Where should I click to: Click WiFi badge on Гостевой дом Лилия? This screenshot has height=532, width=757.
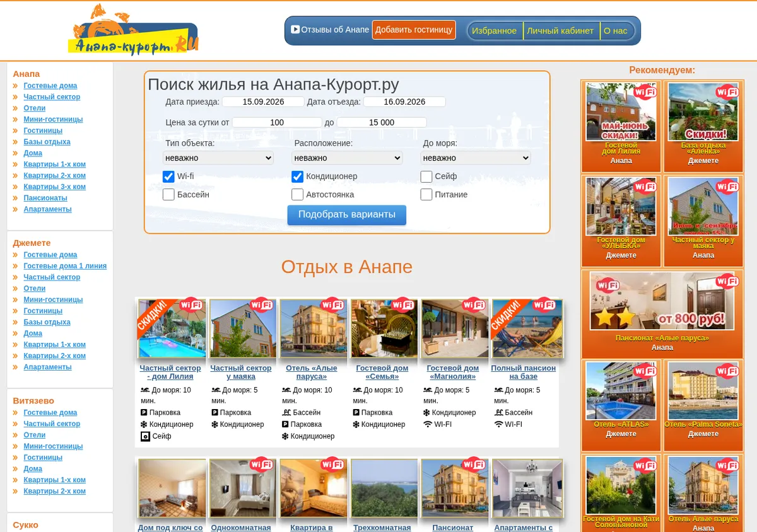pyautogui.click(x=645, y=93)
